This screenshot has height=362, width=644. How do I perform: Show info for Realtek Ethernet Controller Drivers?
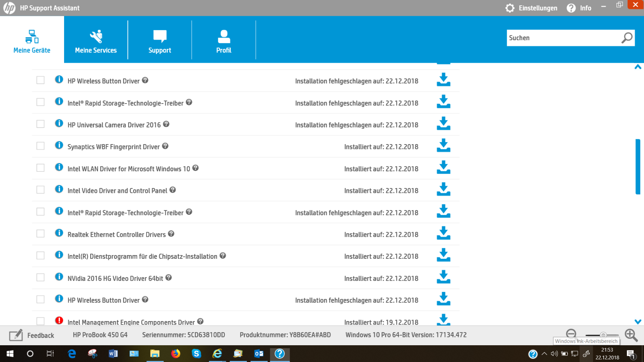(59, 233)
